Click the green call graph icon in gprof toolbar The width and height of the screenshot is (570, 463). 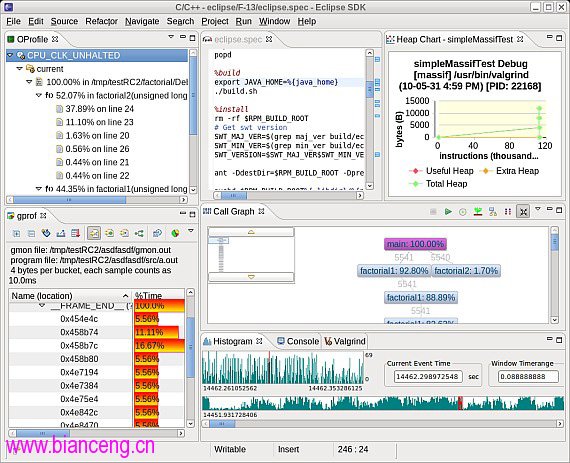[x=139, y=233]
